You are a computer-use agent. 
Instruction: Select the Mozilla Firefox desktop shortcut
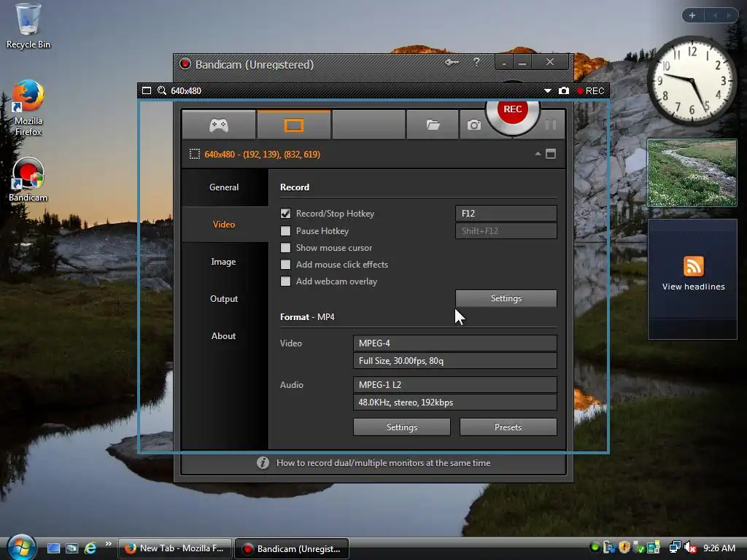click(28, 108)
